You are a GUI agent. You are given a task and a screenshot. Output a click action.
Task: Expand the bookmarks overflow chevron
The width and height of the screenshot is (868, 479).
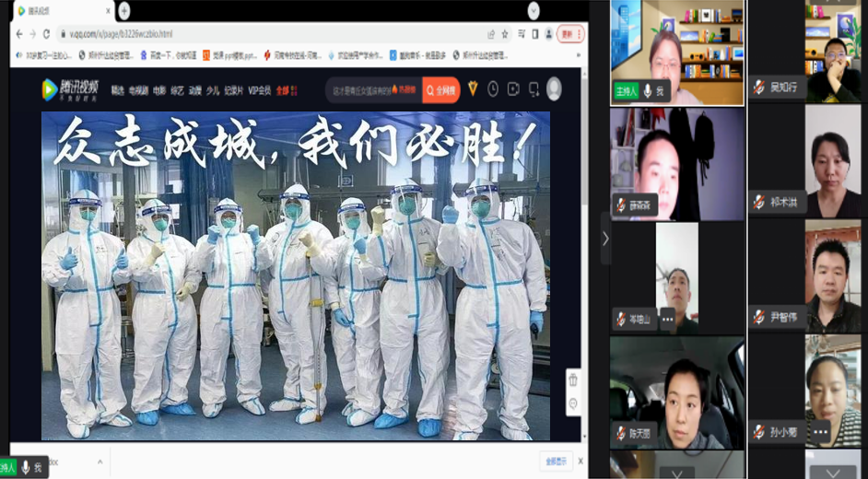pos(579,55)
